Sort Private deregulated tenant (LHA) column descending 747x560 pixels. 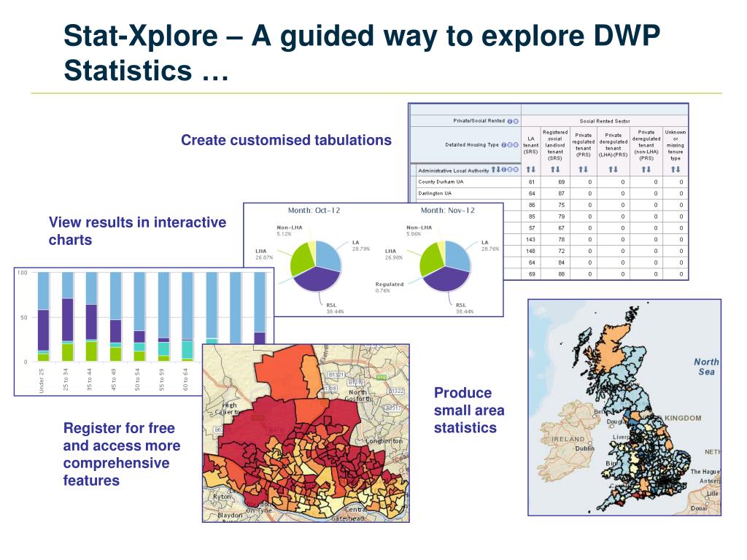coord(616,169)
